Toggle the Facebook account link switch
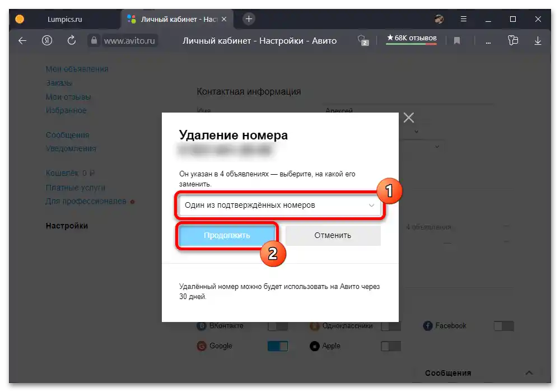The image size is (560, 392). [503, 326]
